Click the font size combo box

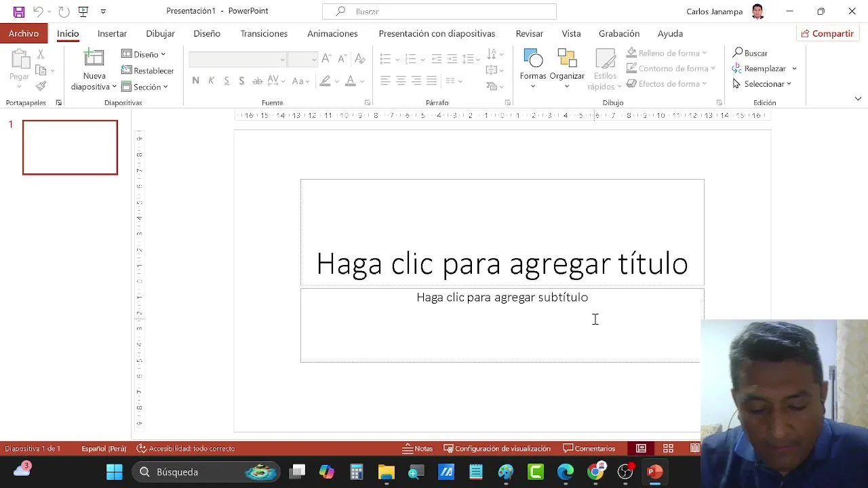tap(302, 60)
